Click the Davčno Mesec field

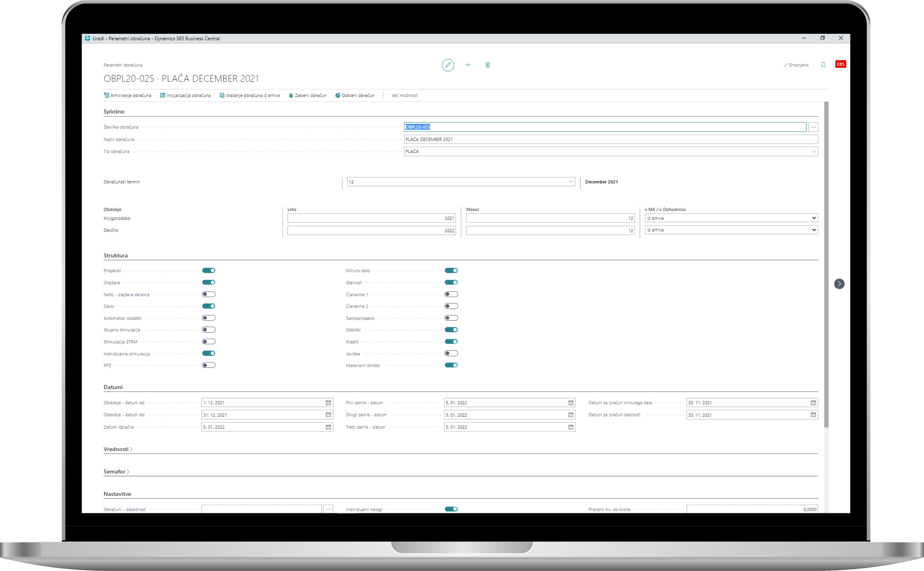point(550,230)
